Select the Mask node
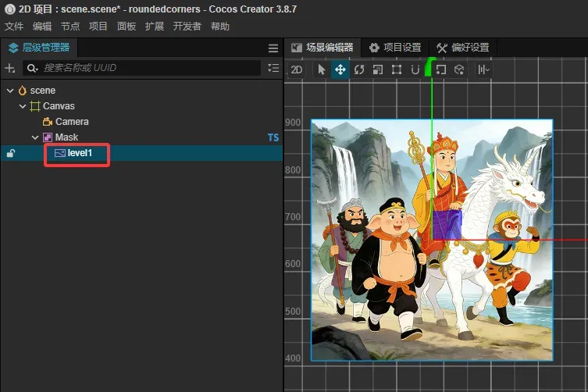 click(66, 137)
